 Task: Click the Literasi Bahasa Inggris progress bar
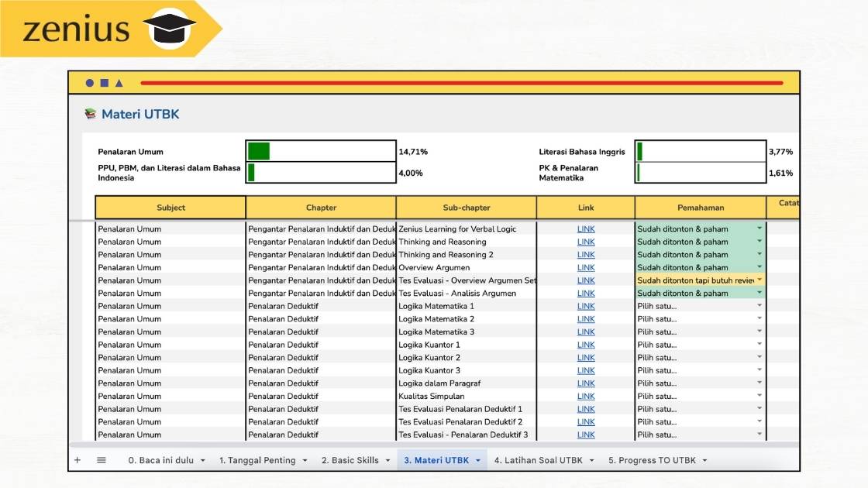(x=701, y=151)
